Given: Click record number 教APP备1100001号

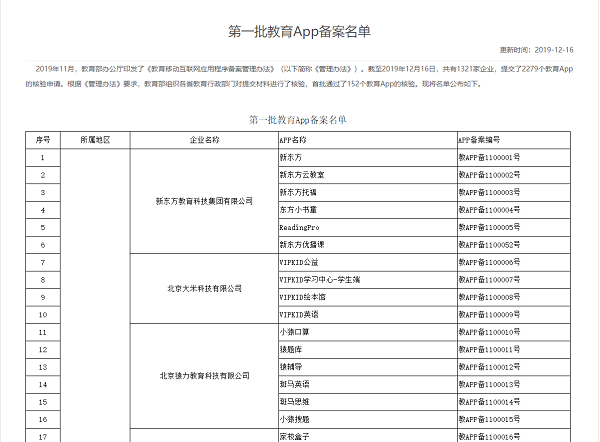Looking at the screenshot, I should coord(489,158).
